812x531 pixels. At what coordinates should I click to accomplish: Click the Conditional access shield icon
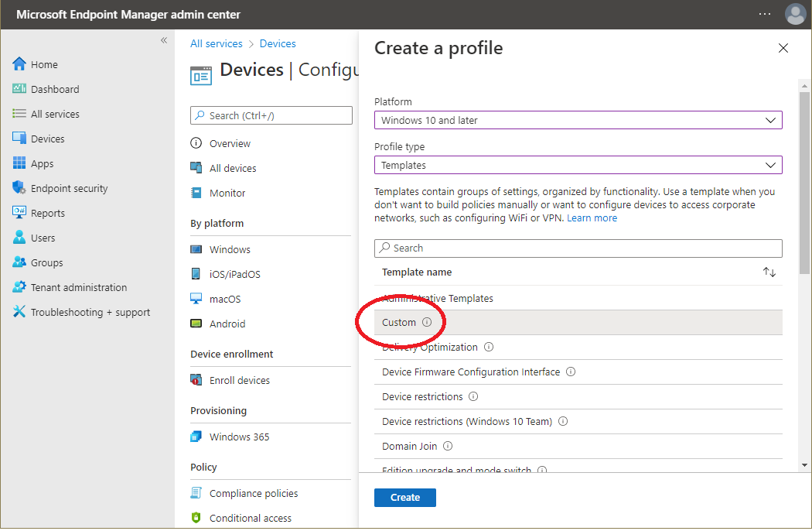196,518
